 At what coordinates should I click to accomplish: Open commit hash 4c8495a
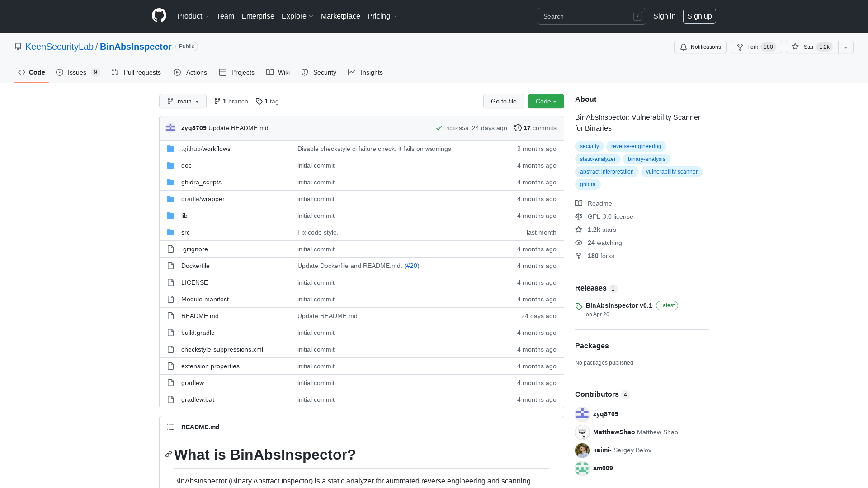point(457,128)
